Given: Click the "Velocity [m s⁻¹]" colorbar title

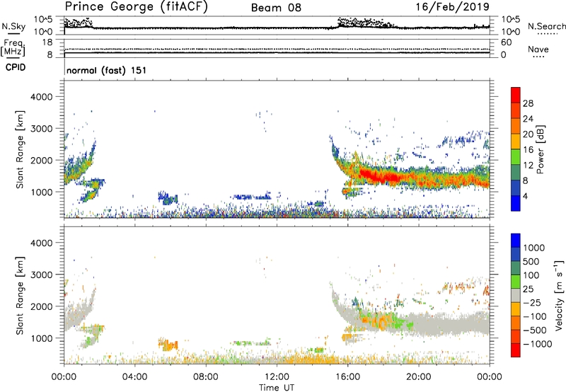Looking at the screenshot, I should point(559,295).
